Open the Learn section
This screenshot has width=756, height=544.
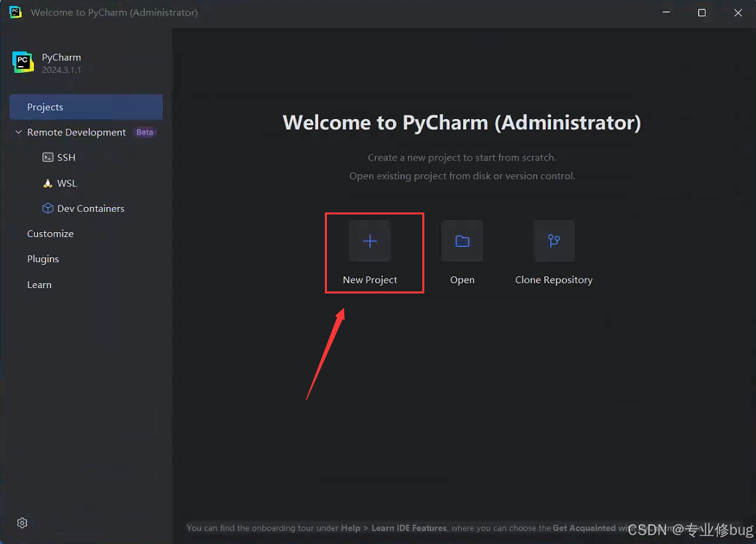coord(39,285)
